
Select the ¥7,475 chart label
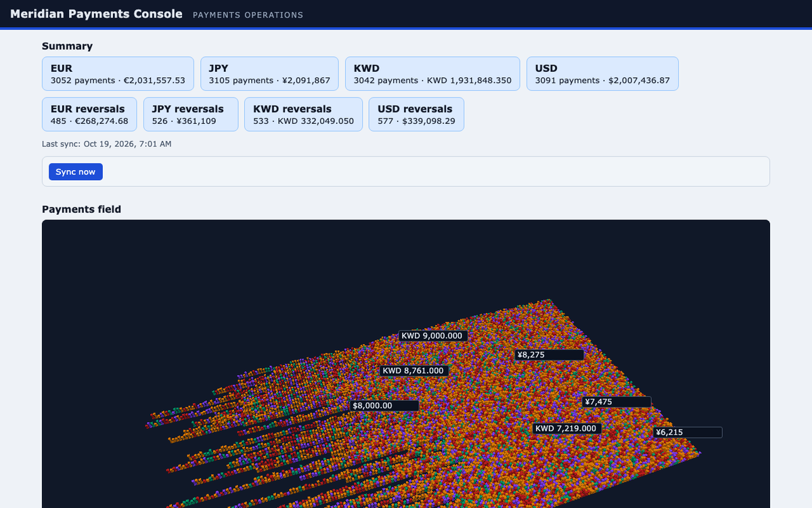coord(617,402)
